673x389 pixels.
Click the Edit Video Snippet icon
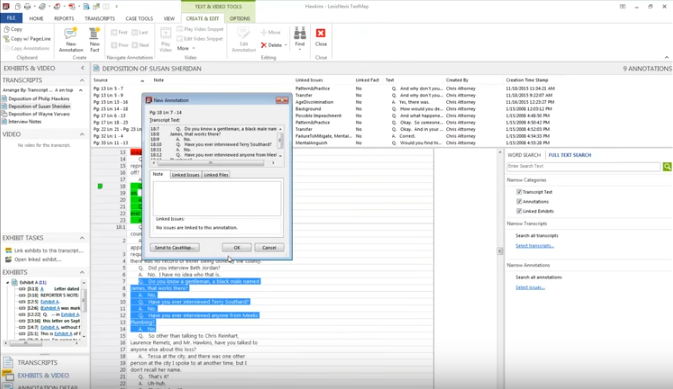180,39
